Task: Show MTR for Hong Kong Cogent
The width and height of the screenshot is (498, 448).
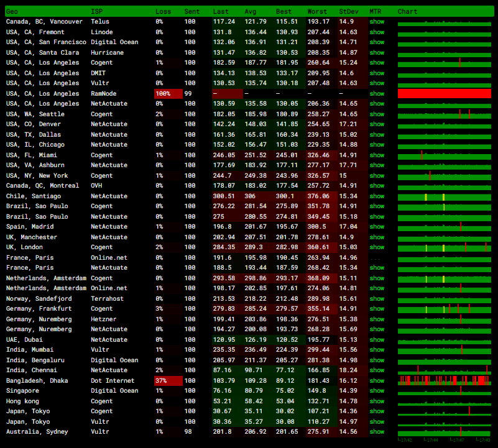Action: (377, 401)
